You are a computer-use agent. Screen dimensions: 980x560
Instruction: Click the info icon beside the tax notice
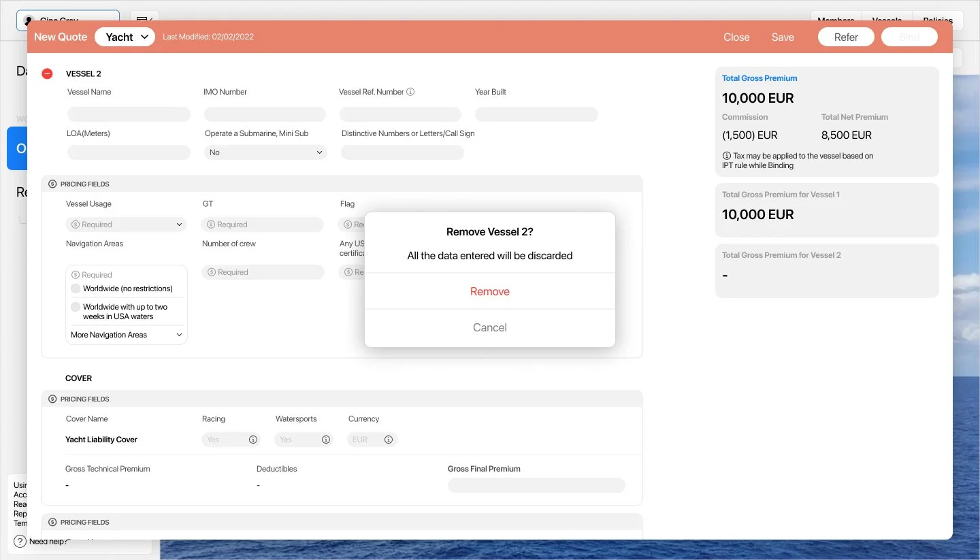pyautogui.click(x=726, y=156)
